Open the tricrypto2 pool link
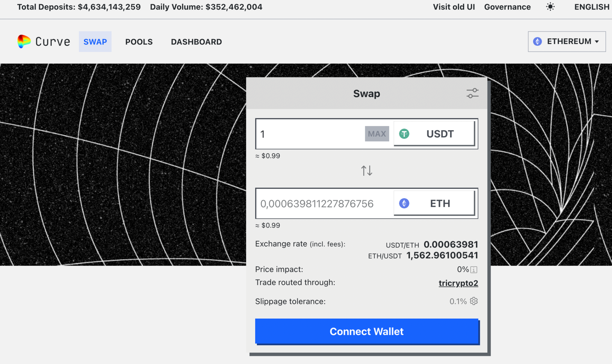This screenshot has width=612, height=364. tap(458, 283)
